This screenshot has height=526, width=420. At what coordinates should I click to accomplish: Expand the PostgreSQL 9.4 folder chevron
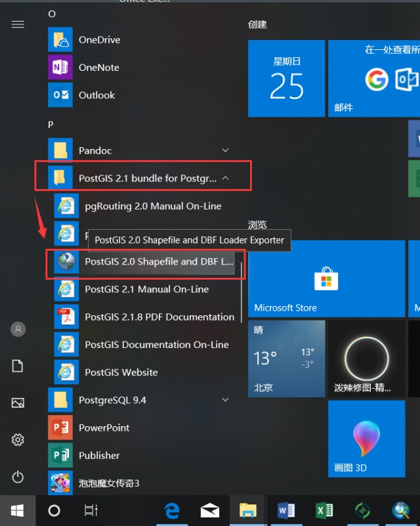(x=225, y=399)
